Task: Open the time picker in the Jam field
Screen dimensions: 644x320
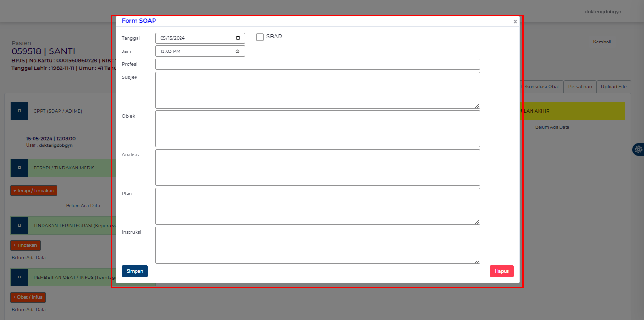Action: pyautogui.click(x=239, y=51)
